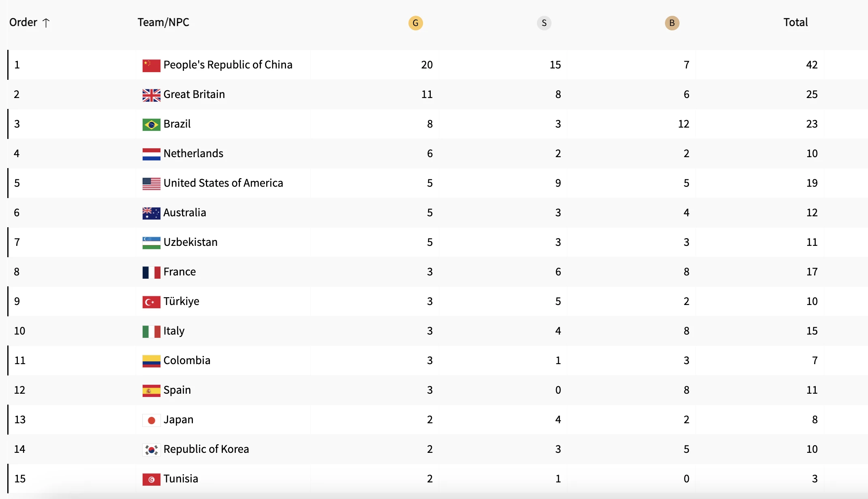The image size is (868, 499).
Task: Sort by the Total column header
Action: [795, 22]
